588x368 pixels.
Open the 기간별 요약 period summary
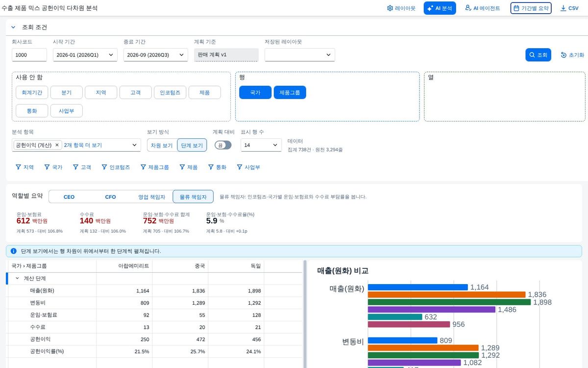click(x=531, y=8)
